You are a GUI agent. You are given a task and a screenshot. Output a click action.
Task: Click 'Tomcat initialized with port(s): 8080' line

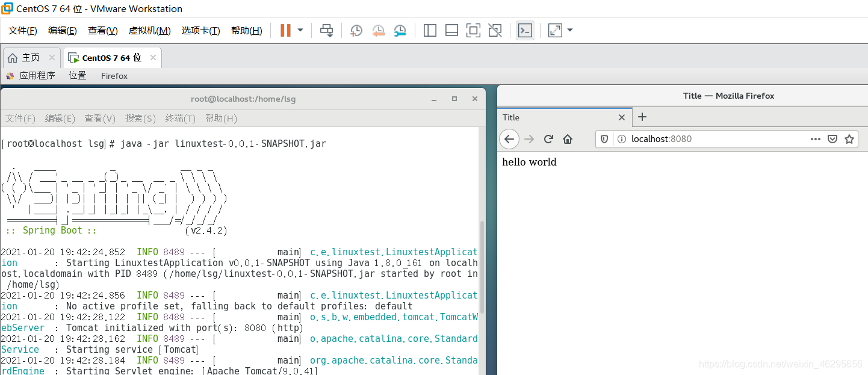[185, 328]
